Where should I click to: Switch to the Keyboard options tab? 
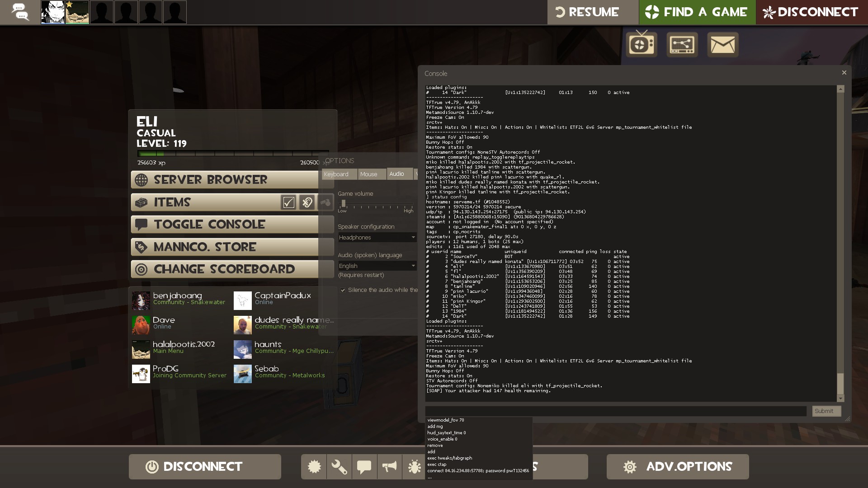tap(339, 174)
